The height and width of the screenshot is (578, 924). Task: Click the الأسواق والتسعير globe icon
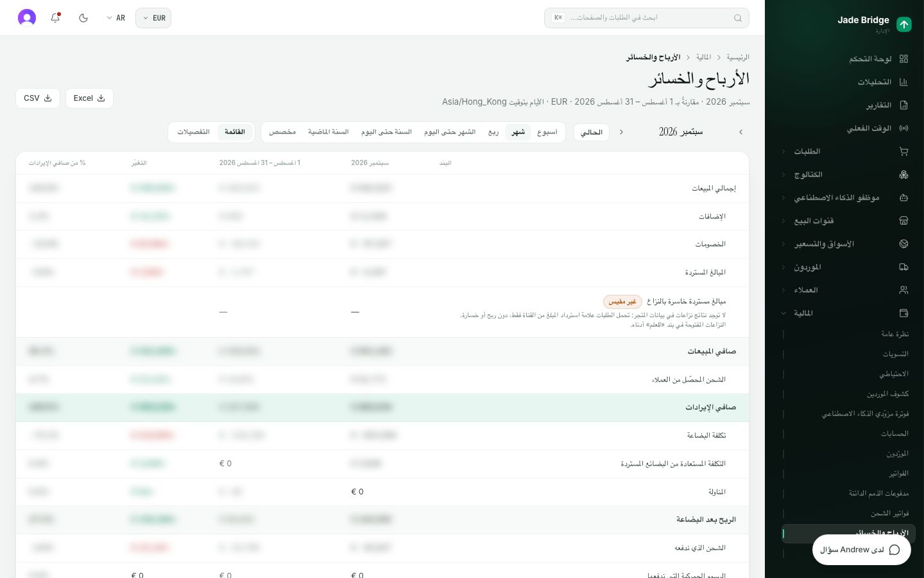(904, 244)
